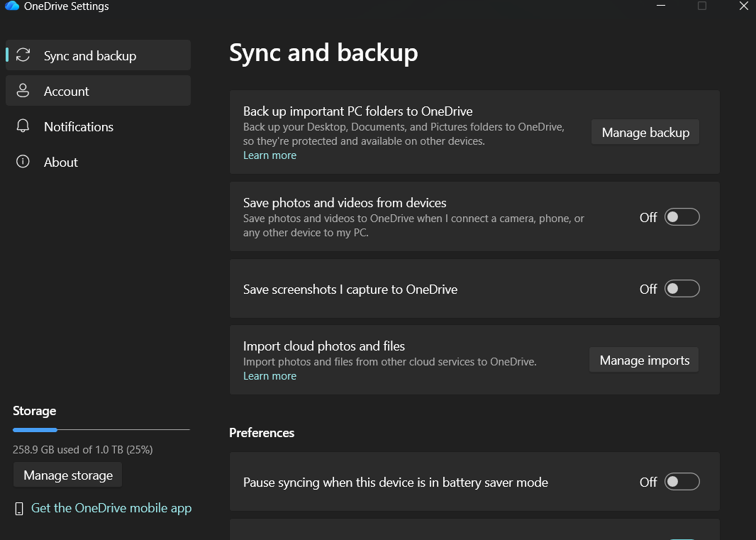Click the 'Preferences' section heading
Viewport: 756px width, 540px height.
(x=262, y=433)
